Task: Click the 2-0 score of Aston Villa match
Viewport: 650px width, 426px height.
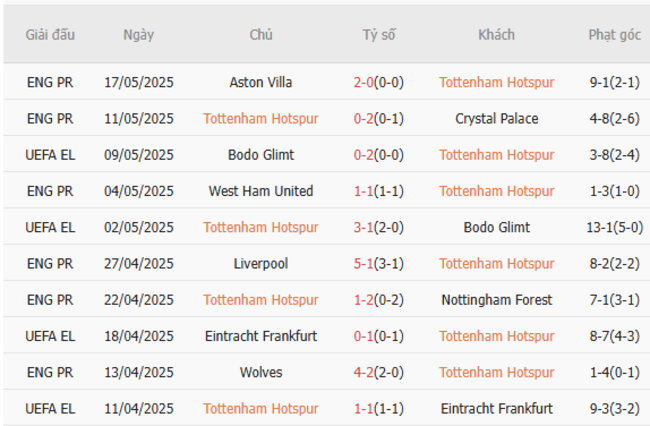Action: click(364, 82)
